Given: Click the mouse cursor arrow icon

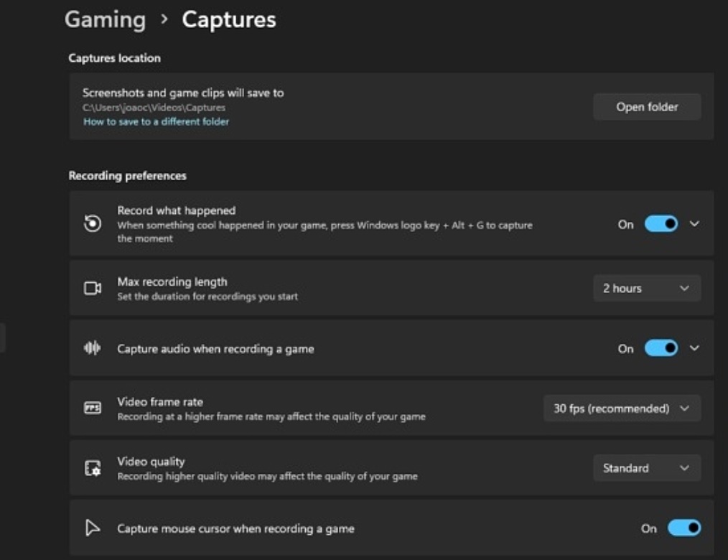Looking at the screenshot, I should (x=93, y=528).
